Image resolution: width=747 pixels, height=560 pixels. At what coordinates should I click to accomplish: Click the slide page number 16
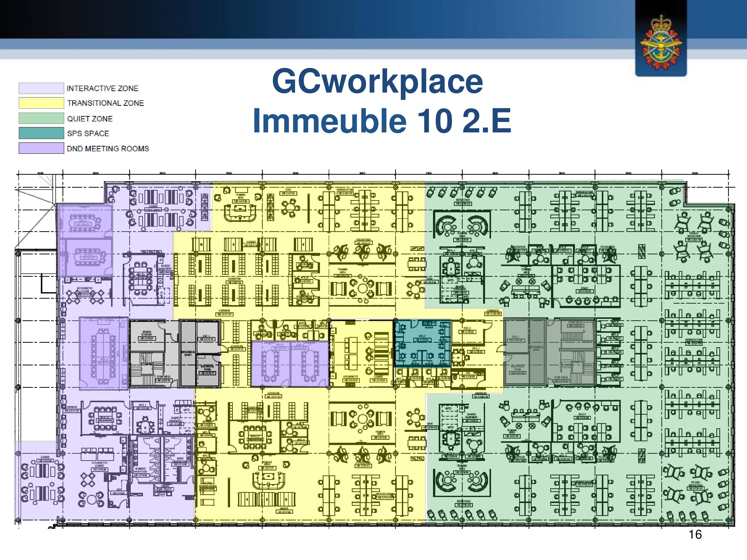[695, 534]
